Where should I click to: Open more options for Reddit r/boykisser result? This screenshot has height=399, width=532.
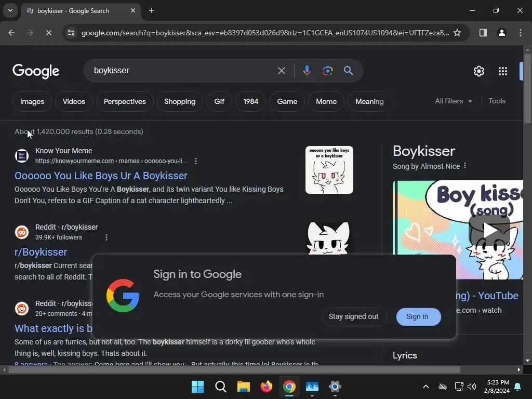click(x=107, y=237)
